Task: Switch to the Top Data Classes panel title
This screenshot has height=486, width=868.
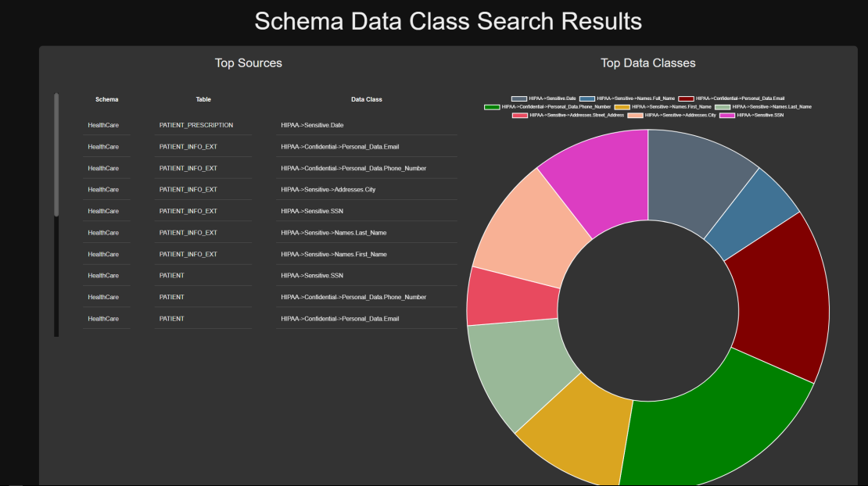Action: 648,63
